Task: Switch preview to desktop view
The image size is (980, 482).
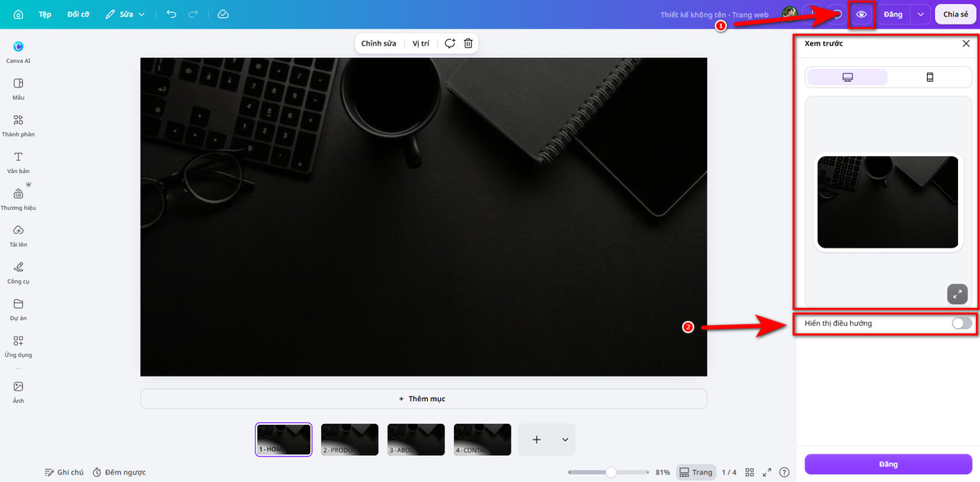Action: click(848, 77)
